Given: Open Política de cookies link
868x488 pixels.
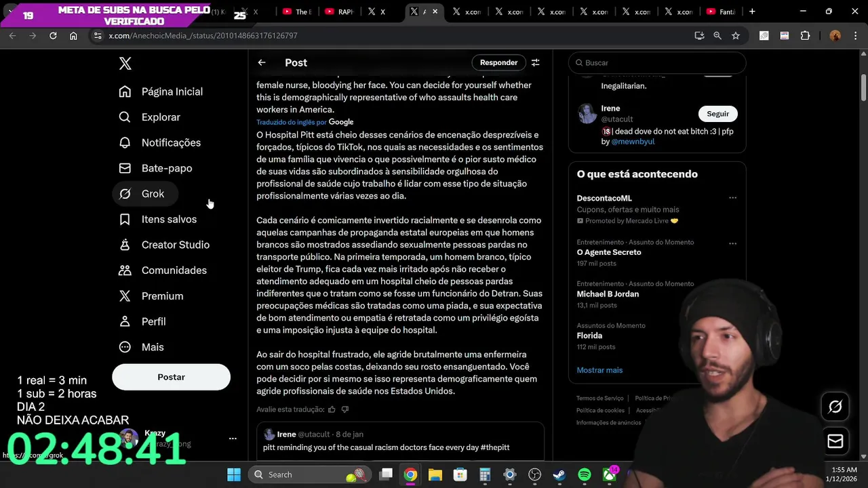Looking at the screenshot, I should (x=600, y=411).
